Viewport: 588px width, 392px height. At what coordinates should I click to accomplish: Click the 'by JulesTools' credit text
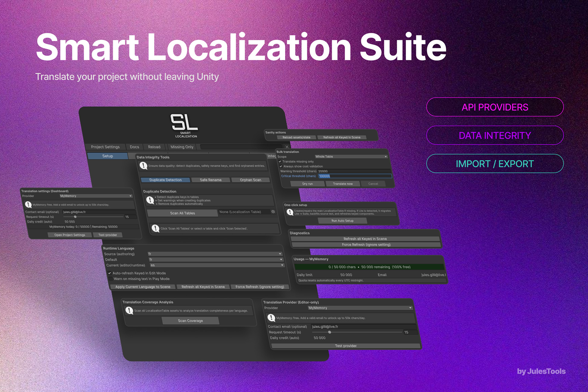(x=541, y=371)
